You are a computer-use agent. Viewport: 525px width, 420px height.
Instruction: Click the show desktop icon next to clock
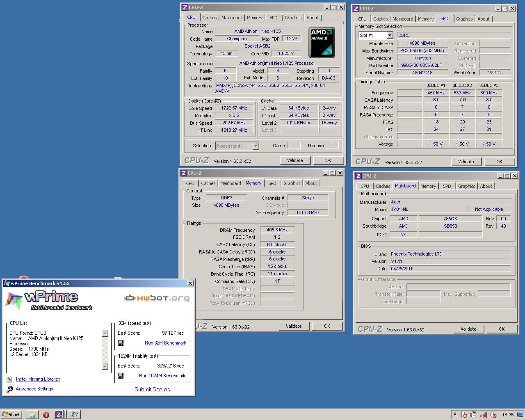pos(520,415)
